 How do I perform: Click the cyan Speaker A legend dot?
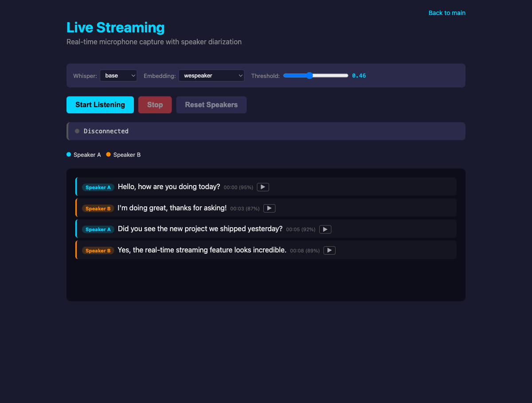[x=69, y=155]
